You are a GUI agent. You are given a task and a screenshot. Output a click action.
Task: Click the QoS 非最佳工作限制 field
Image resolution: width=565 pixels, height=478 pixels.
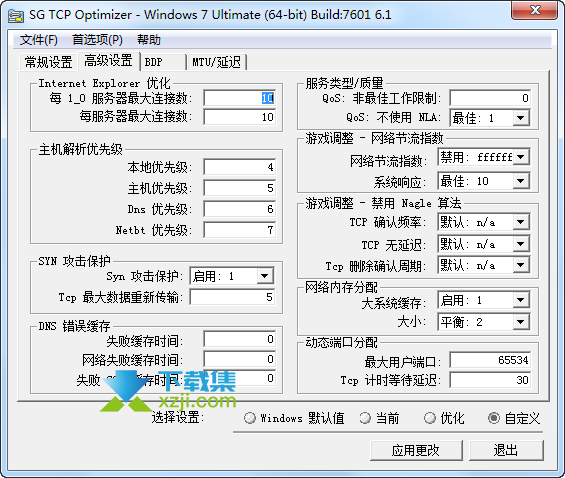click(x=490, y=98)
